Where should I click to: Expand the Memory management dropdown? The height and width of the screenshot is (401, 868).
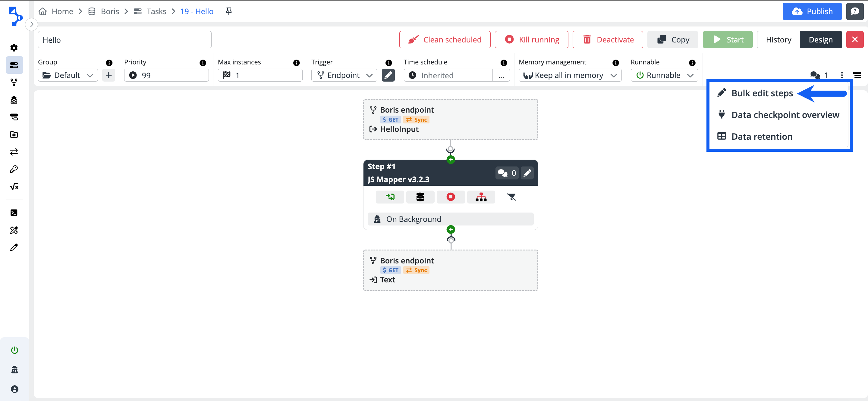tap(570, 75)
